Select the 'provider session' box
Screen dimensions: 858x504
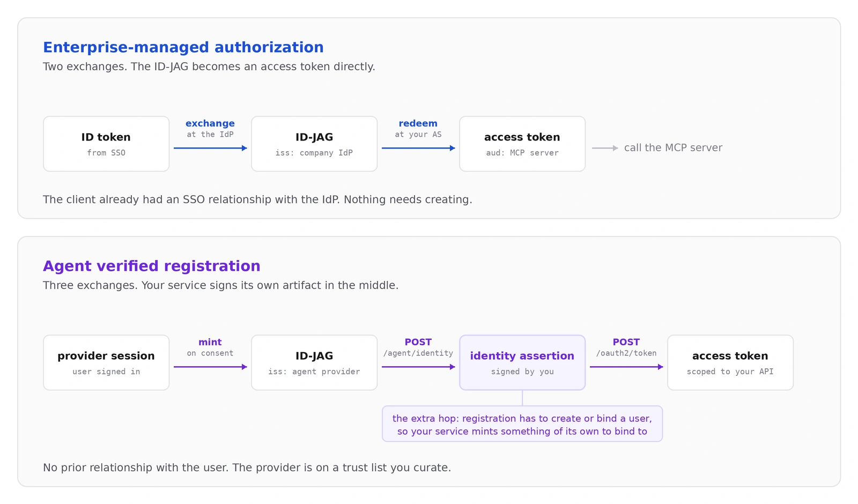tap(106, 362)
